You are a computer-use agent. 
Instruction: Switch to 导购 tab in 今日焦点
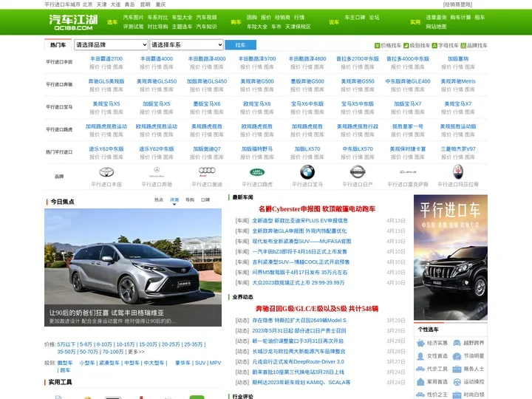tap(190, 199)
